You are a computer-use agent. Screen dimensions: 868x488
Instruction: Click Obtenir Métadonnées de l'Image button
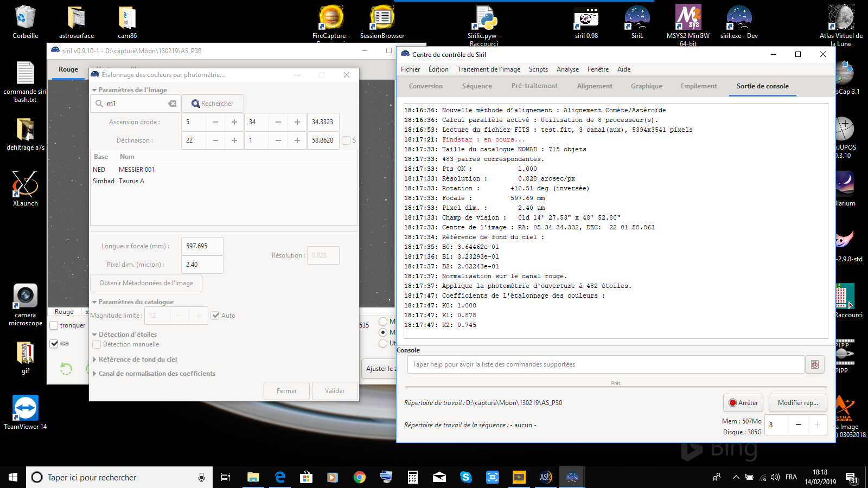(146, 283)
